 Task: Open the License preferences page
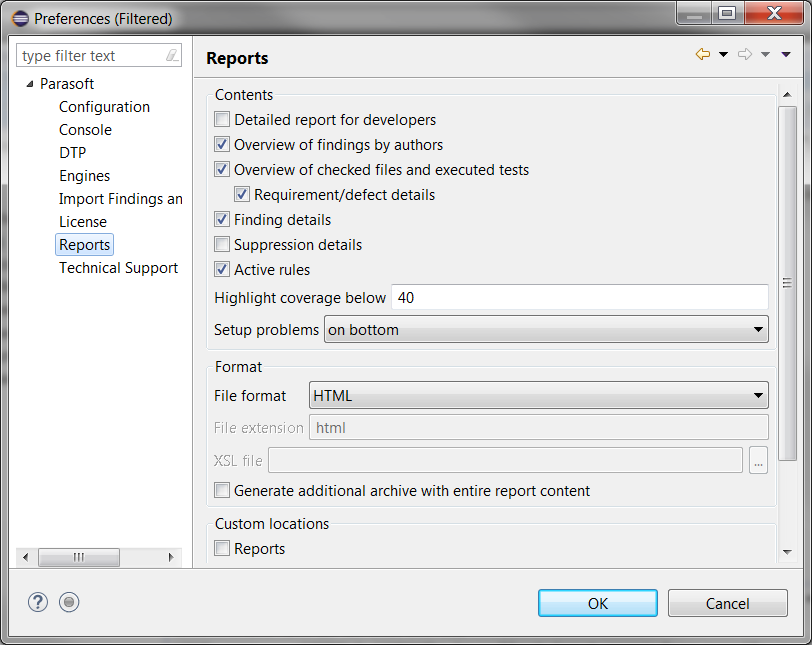[x=83, y=222]
